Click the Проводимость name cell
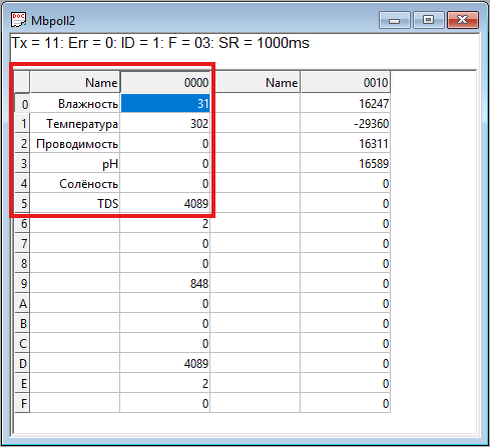Viewport: 490px width, 447px height. tap(75, 143)
